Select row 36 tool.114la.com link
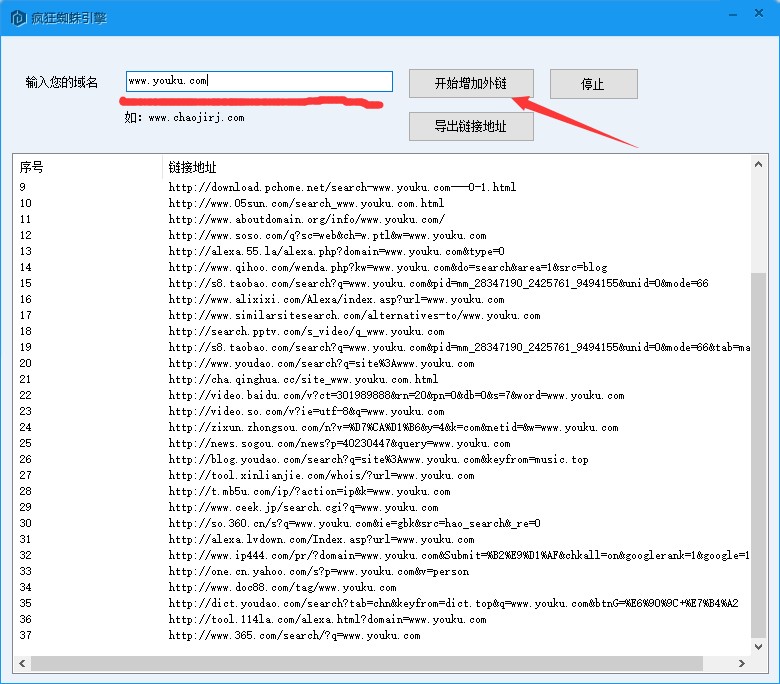The width and height of the screenshot is (780, 684). (x=327, y=619)
